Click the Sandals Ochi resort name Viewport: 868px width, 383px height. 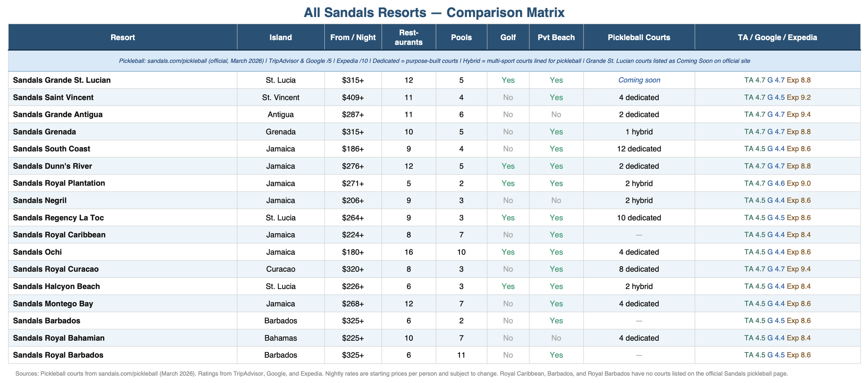coord(37,252)
